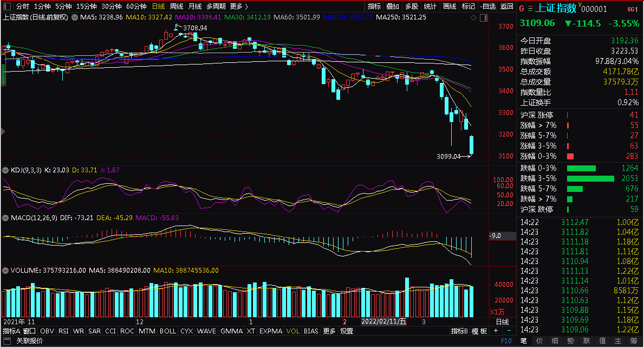
Task: Click the 画线 drawing button
Action: pyautogui.click(x=450, y=6)
